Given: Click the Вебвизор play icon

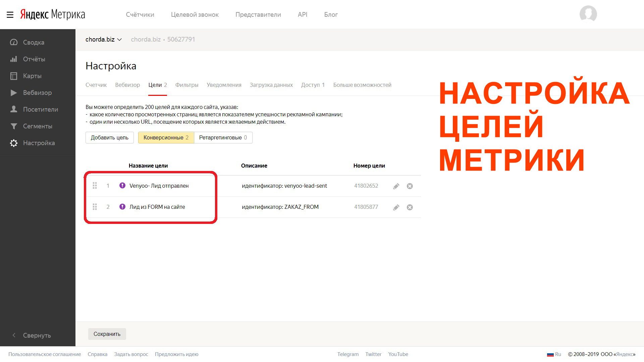Looking at the screenshot, I should (14, 93).
